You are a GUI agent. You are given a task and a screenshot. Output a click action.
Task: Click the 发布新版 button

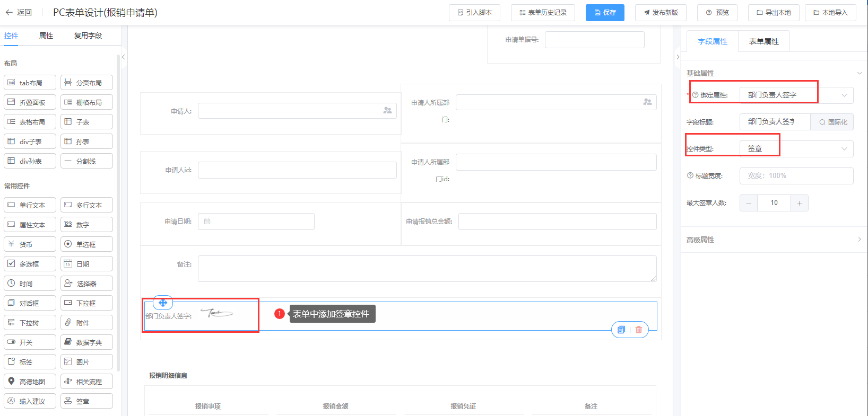coord(661,12)
